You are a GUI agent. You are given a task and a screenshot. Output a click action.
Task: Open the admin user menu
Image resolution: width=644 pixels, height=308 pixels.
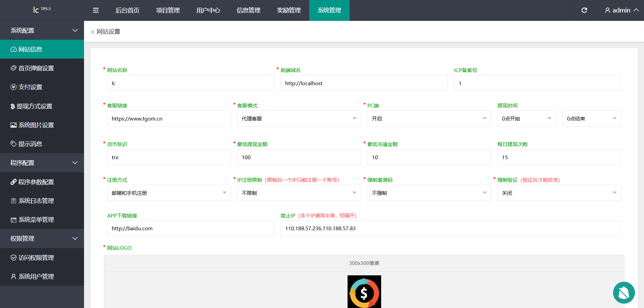pyautogui.click(x=621, y=10)
